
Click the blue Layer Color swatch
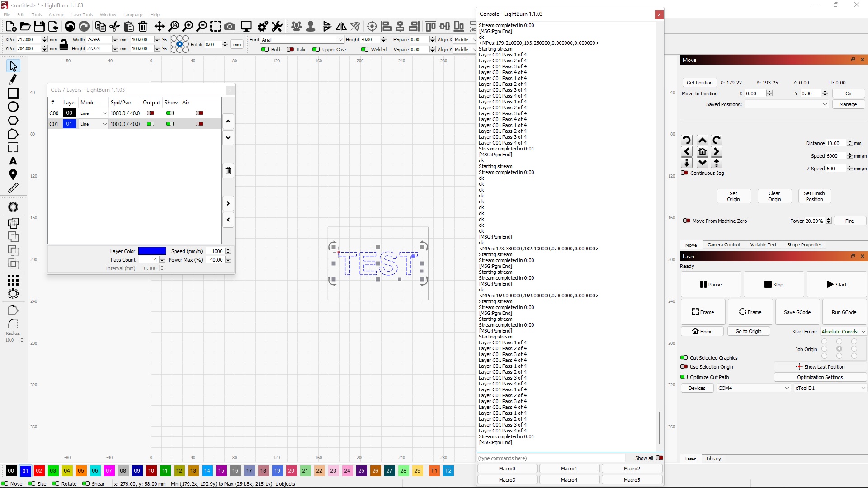pos(152,251)
